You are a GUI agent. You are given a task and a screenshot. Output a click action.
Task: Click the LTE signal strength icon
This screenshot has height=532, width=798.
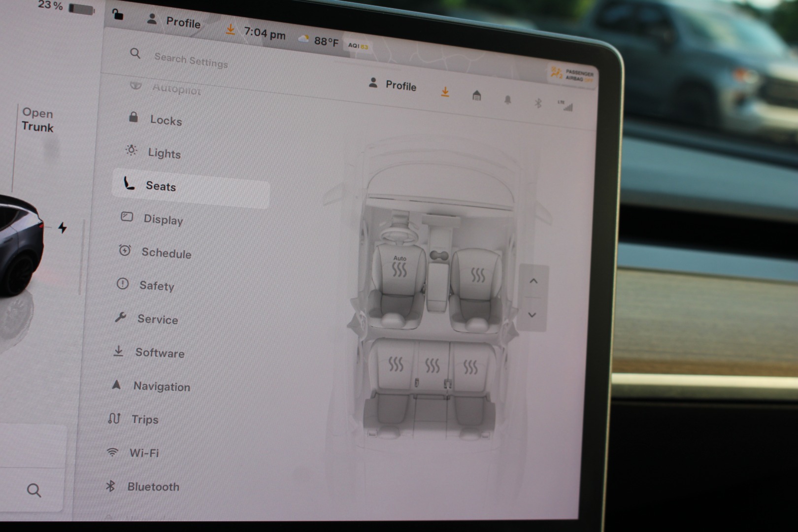(565, 105)
